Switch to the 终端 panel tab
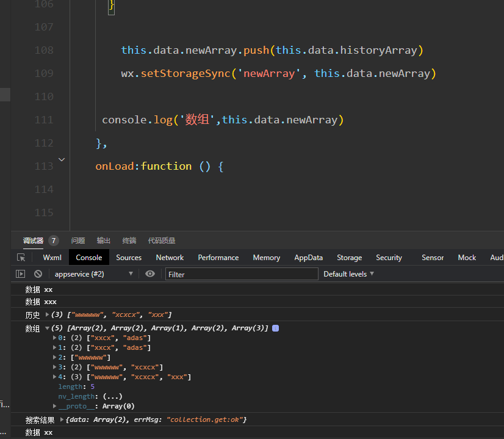 click(129, 241)
